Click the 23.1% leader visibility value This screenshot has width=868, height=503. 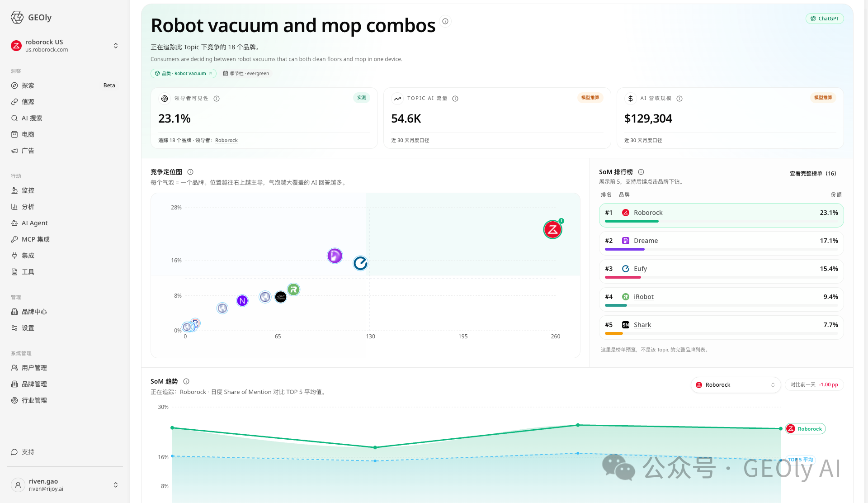click(175, 119)
